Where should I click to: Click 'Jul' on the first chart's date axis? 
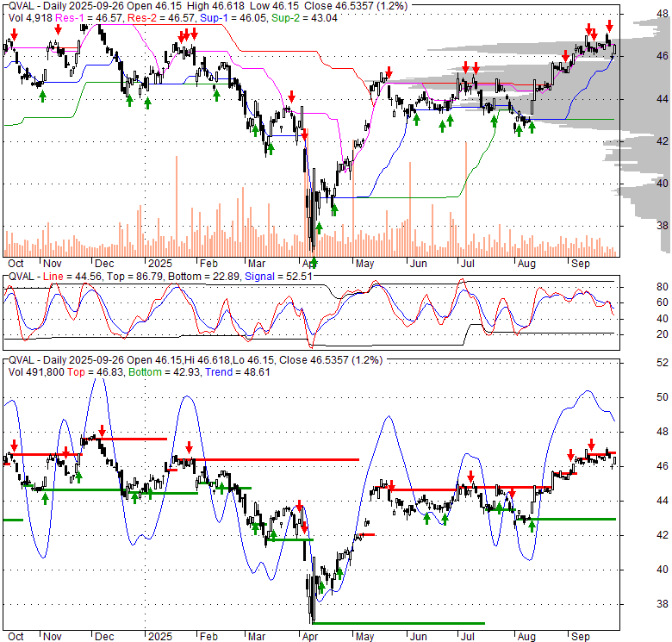(x=468, y=264)
